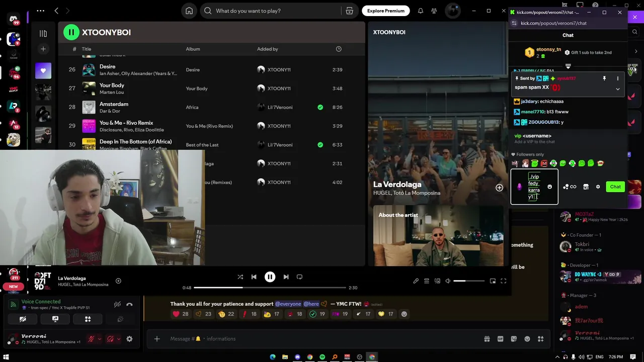Click Explore Premium button

(386, 11)
